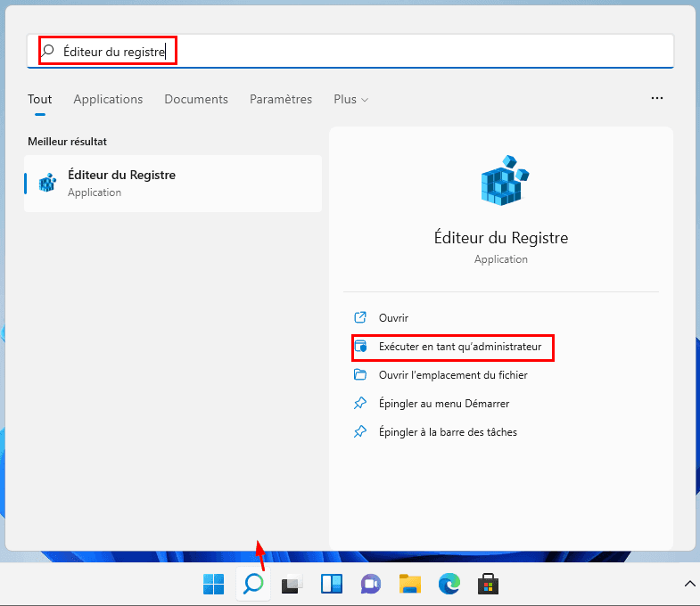Click the taskbar Search icon
700x606 pixels.
tap(253, 584)
